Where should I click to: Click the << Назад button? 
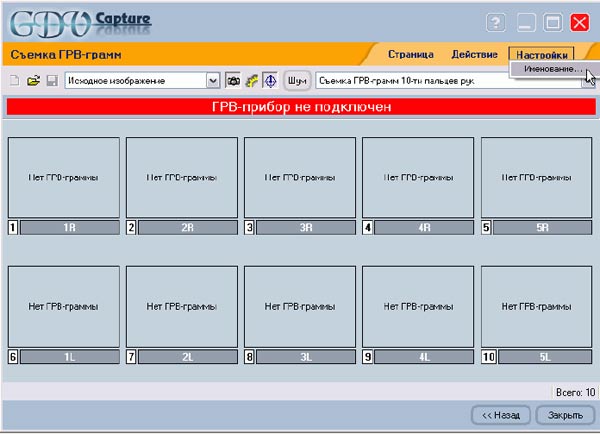500,414
